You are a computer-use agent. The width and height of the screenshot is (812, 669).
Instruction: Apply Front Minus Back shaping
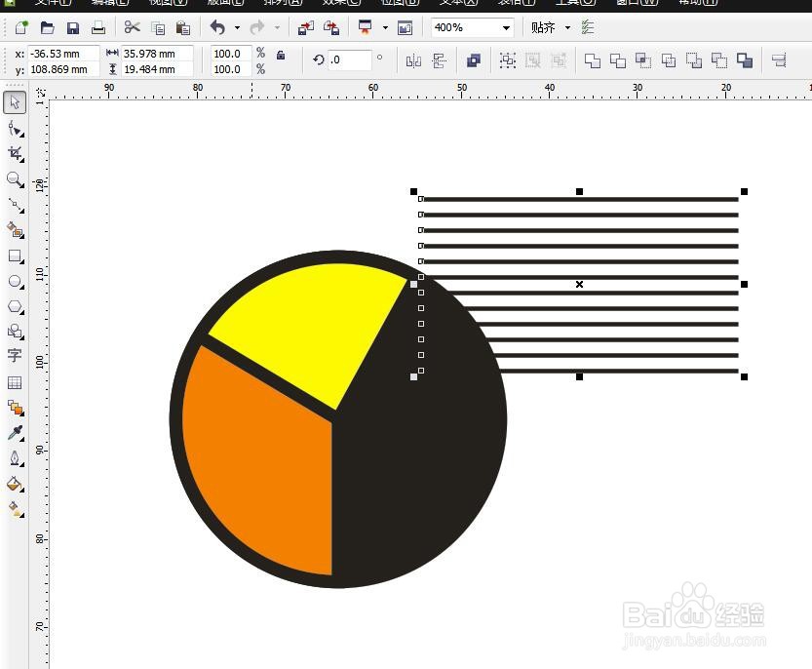click(x=694, y=60)
